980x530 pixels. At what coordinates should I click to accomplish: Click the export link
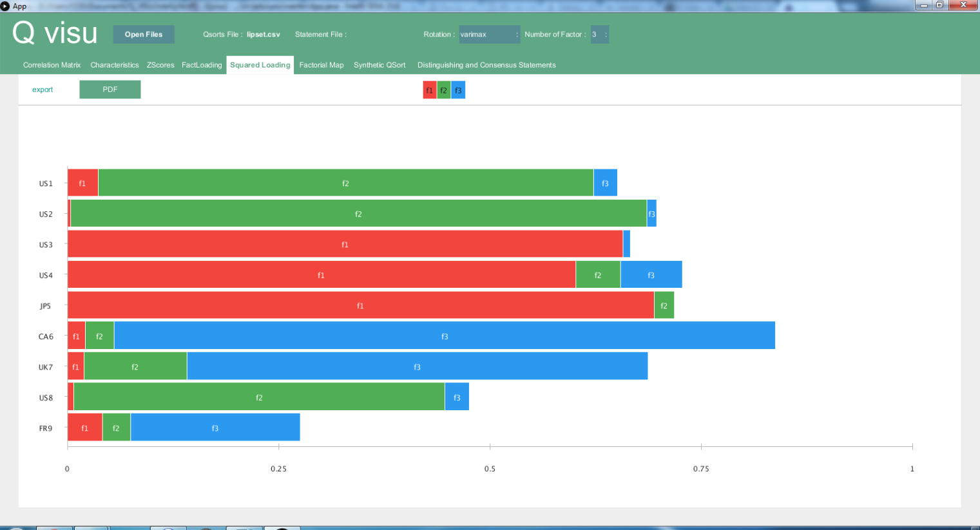pyautogui.click(x=43, y=90)
